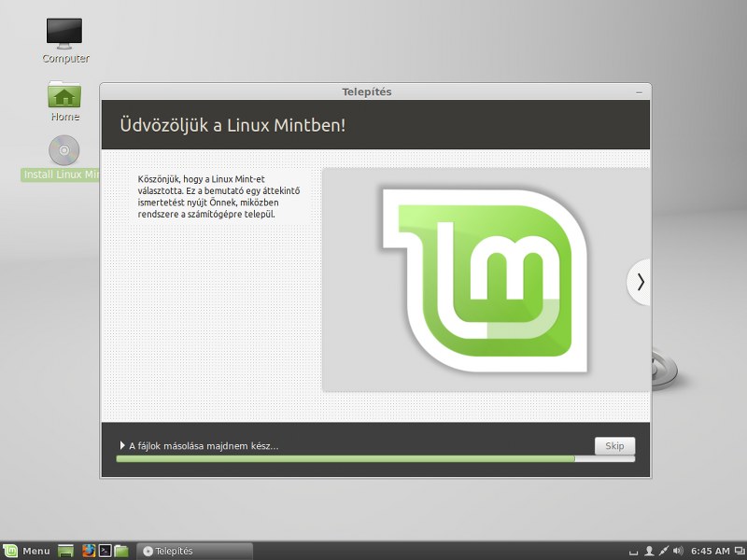Viewport: 747px width, 560px height.
Task: Expand install details triangle next to status text
Action: pyautogui.click(x=122, y=446)
